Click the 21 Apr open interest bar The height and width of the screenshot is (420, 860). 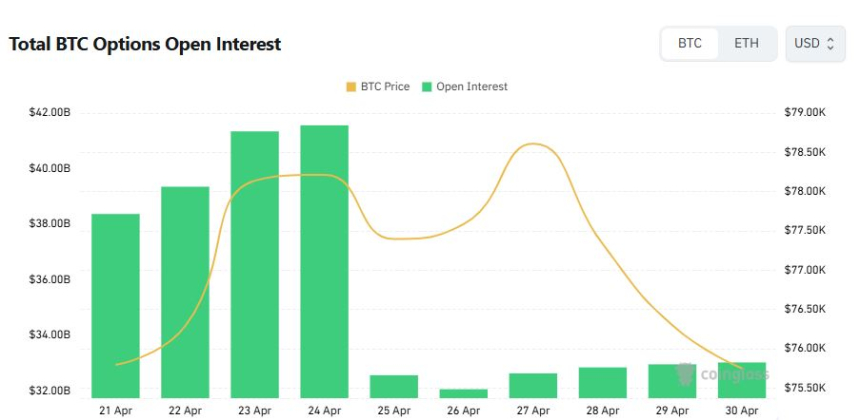click(x=115, y=305)
